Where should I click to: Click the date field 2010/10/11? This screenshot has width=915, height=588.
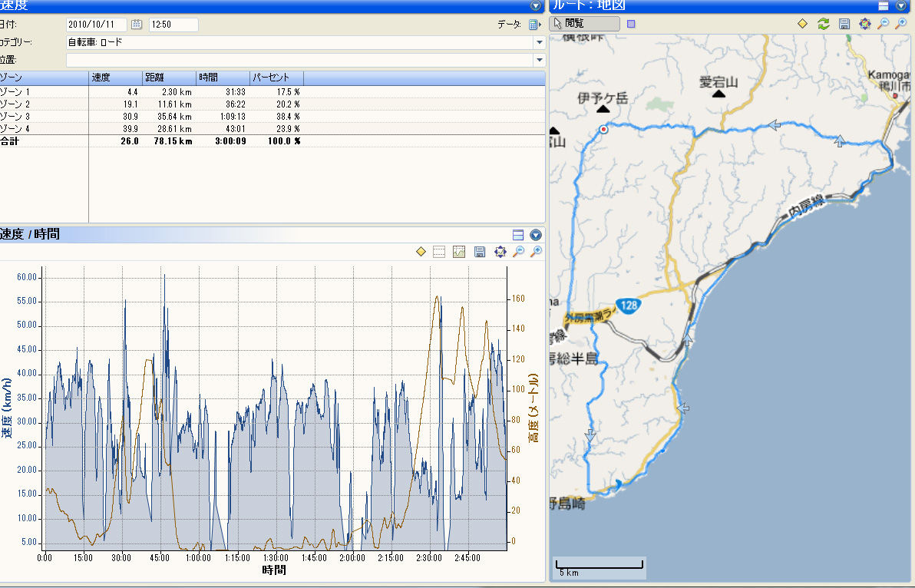pyautogui.click(x=96, y=25)
